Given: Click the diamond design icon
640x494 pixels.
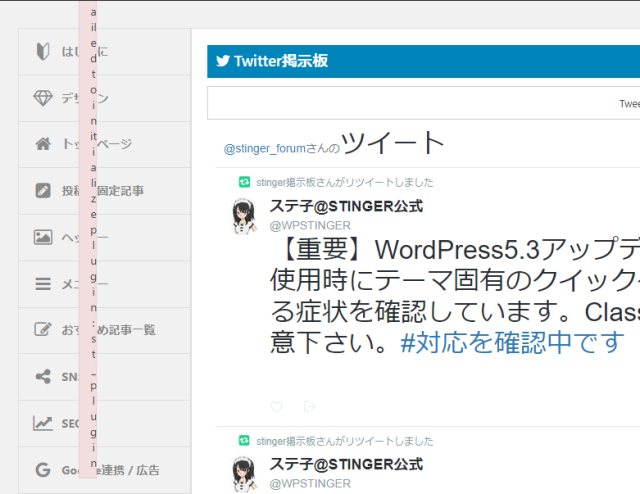Looking at the screenshot, I should (43, 98).
